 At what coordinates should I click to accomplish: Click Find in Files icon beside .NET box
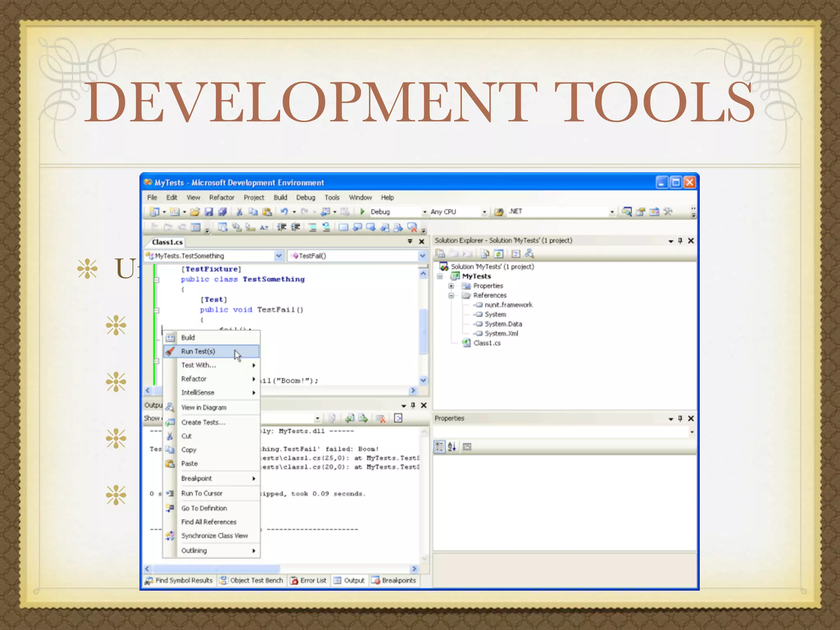point(499,212)
